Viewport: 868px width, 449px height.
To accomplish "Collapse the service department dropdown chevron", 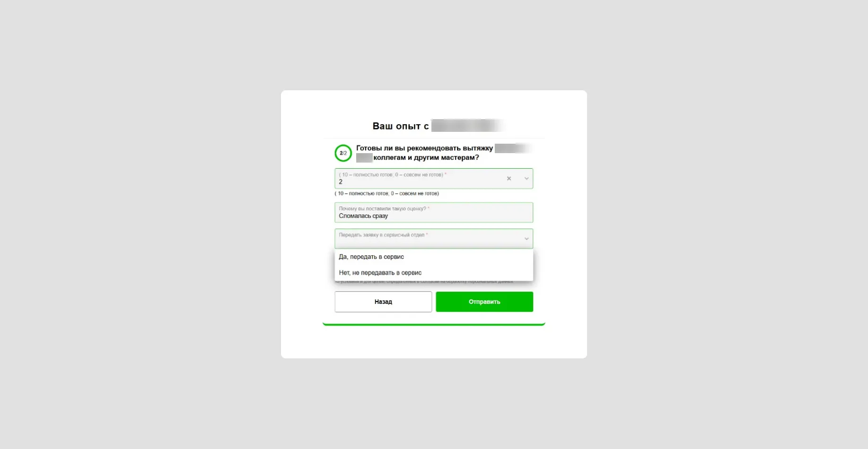I will [526, 239].
